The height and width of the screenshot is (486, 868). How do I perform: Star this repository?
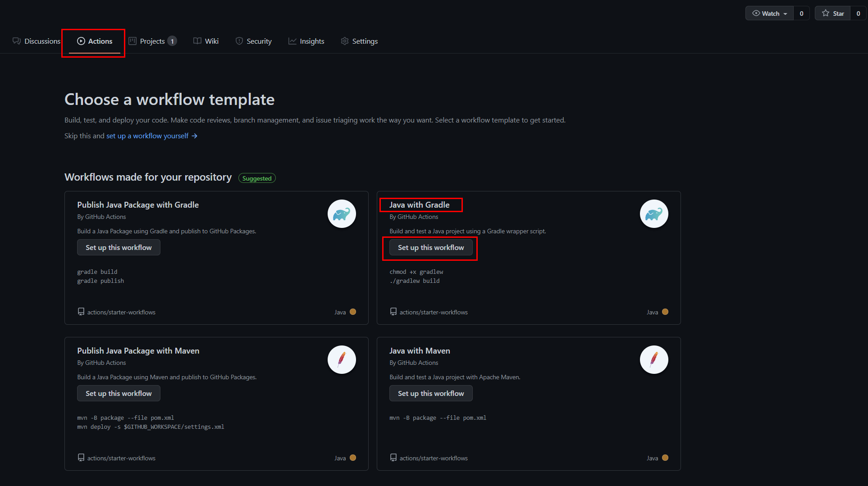tap(832, 14)
